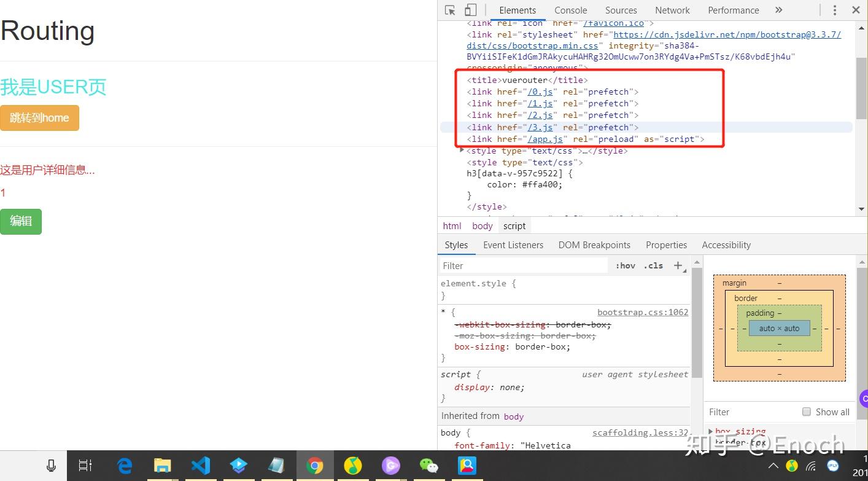
Task: Launch Microsoft Edge from the taskbar
Action: (125, 466)
